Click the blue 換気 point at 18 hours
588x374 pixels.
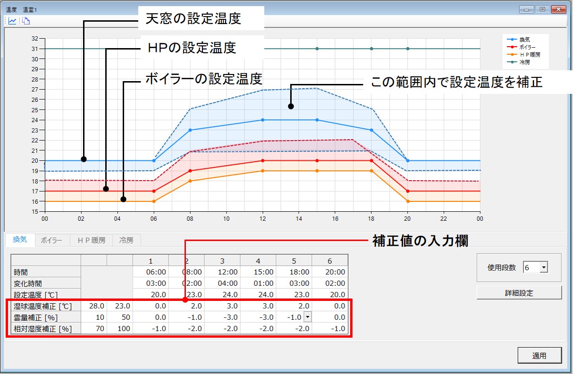[371, 130]
